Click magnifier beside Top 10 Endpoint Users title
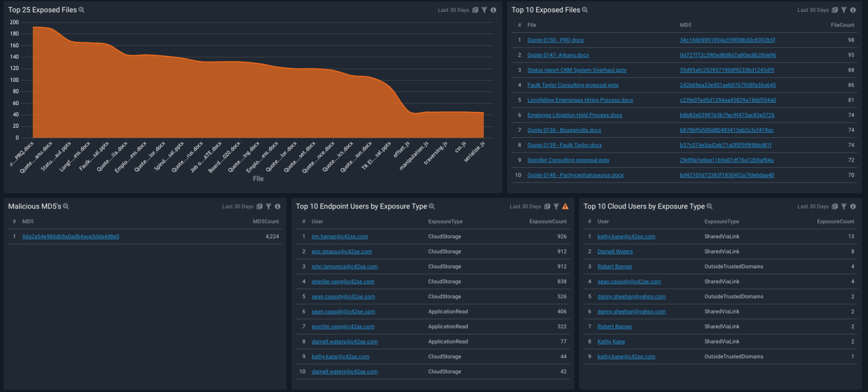868x392 pixels. tap(432, 207)
